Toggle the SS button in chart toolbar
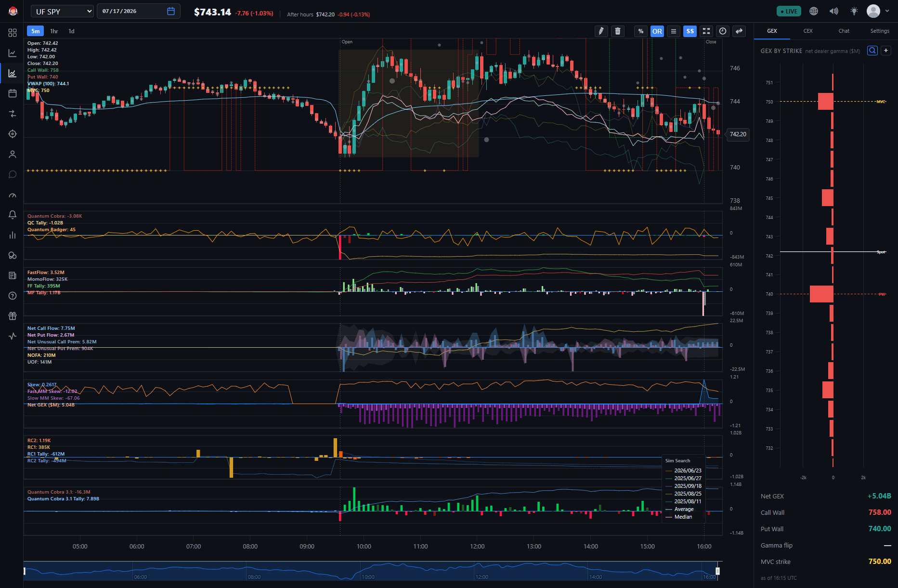The width and height of the screenshot is (898, 588). point(690,31)
